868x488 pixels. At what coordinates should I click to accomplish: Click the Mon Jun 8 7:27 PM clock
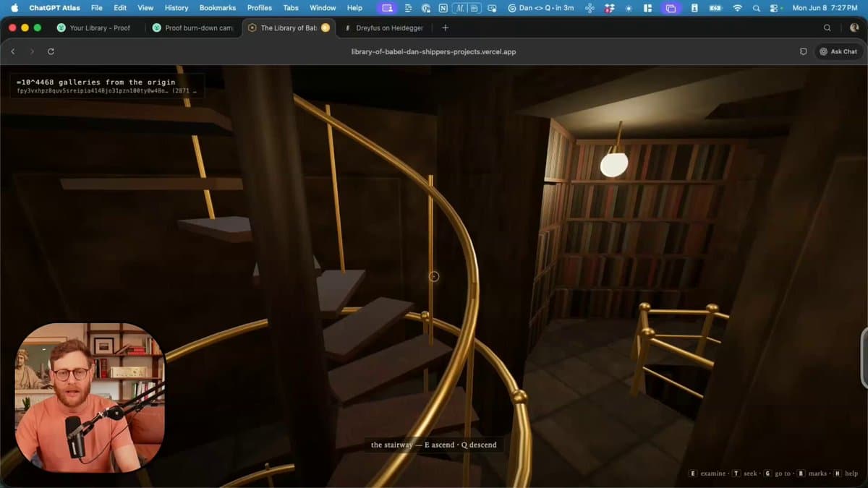(825, 8)
